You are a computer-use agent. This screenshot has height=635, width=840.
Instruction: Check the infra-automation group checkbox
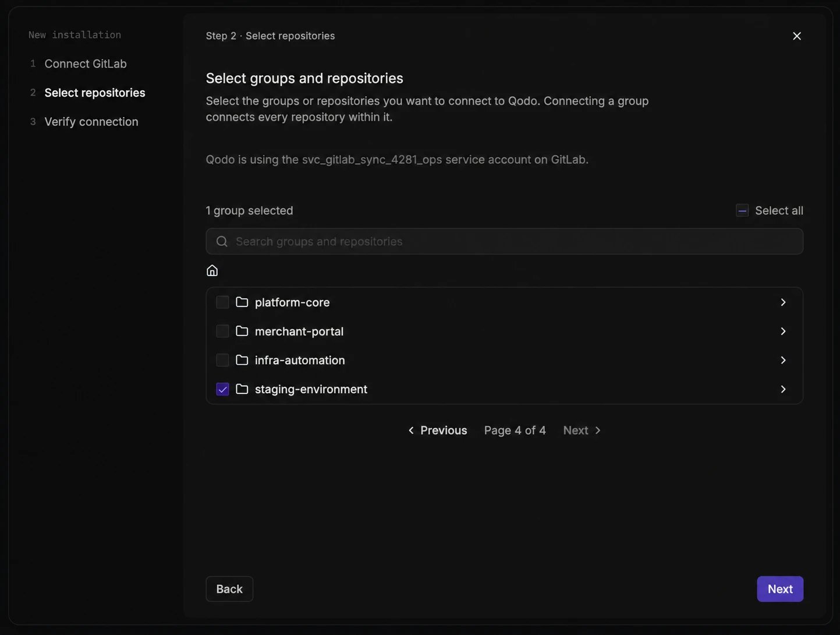tap(222, 360)
